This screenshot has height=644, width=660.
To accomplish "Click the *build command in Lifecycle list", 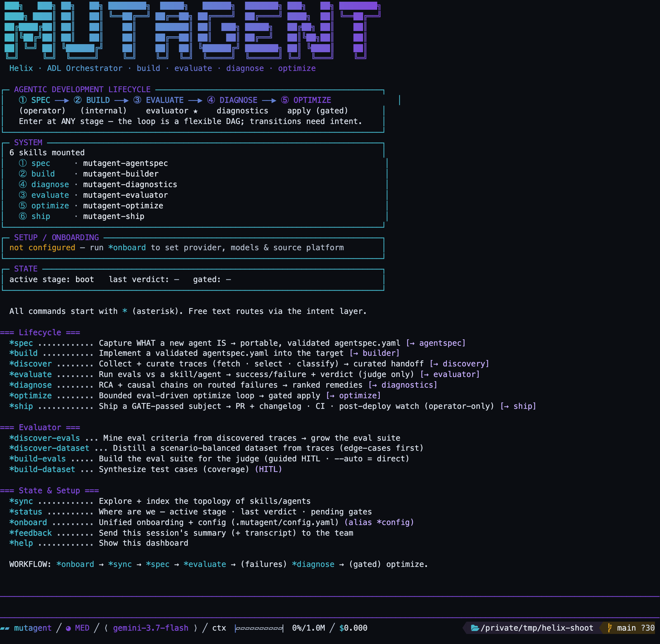I will [x=23, y=353].
